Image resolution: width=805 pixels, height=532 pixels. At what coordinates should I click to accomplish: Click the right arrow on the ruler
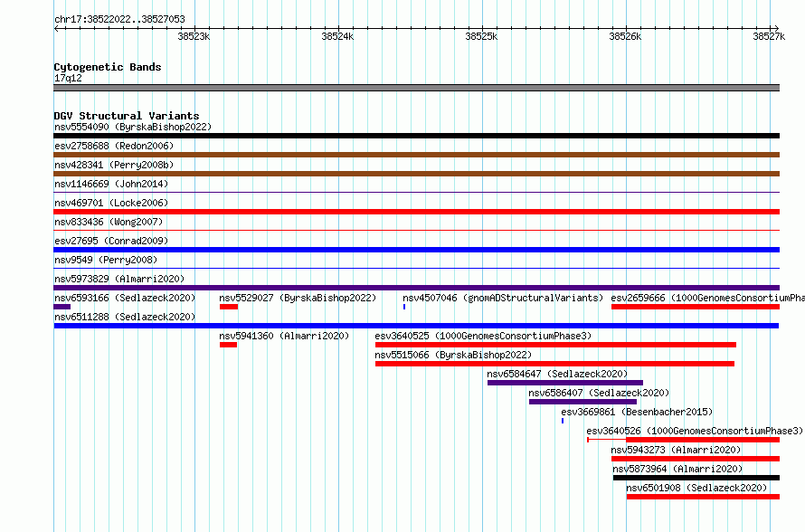[776, 28]
